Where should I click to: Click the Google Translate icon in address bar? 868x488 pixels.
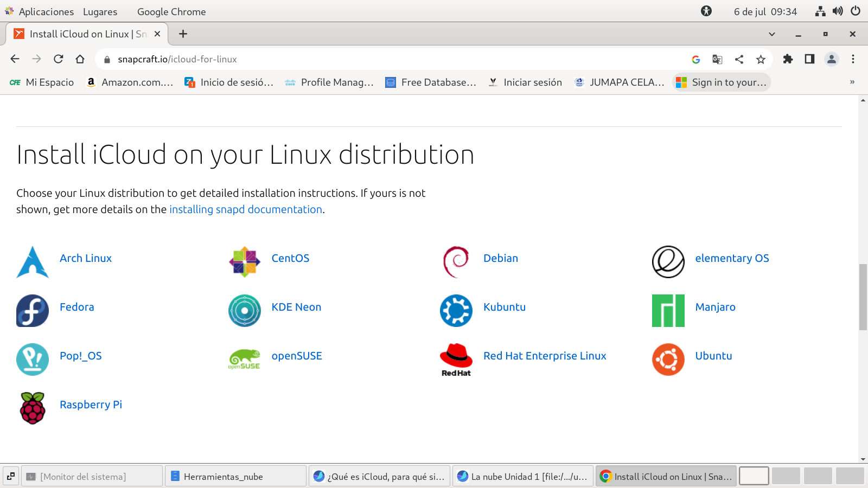coord(717,60)
